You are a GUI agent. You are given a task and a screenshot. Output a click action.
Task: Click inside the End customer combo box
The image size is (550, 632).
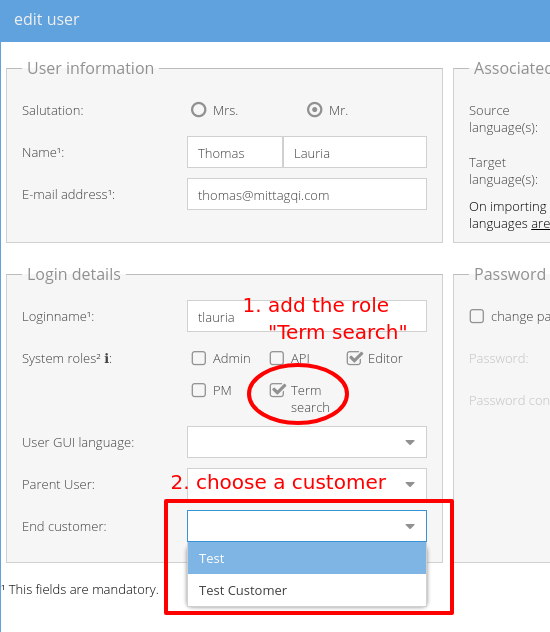coord(295,526)
